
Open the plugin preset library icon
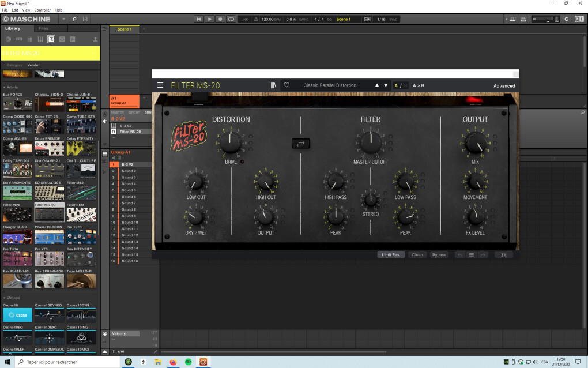click(x=273, y=85)
